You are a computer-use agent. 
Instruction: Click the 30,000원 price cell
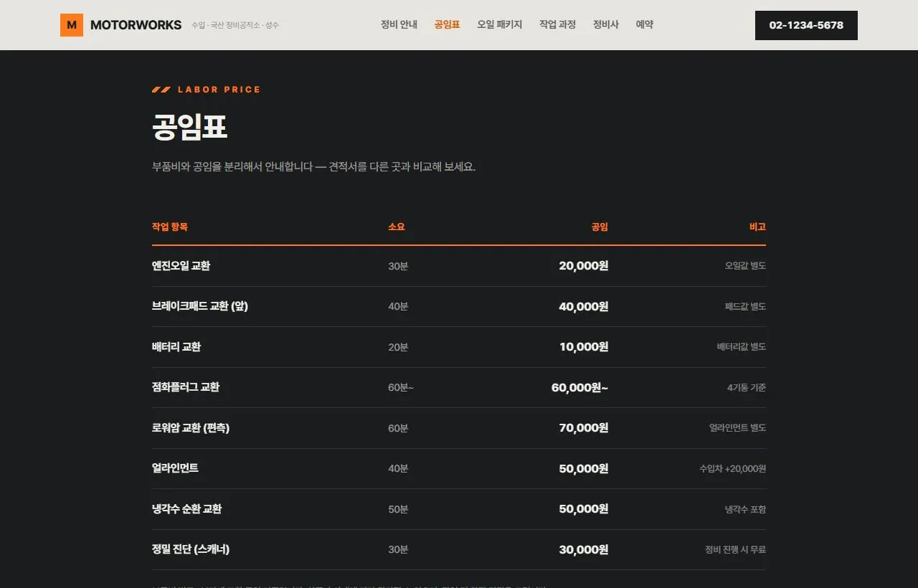tap(584, 550)
